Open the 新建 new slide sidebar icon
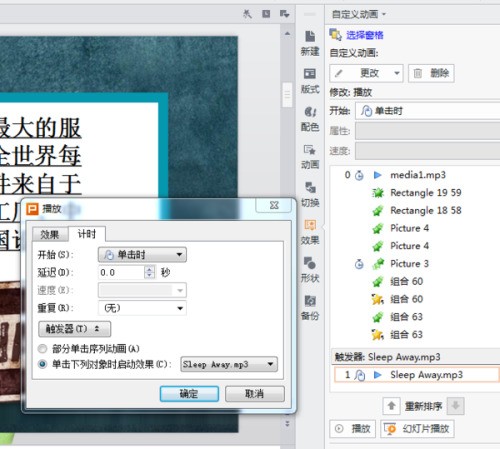 pos(310,43)
